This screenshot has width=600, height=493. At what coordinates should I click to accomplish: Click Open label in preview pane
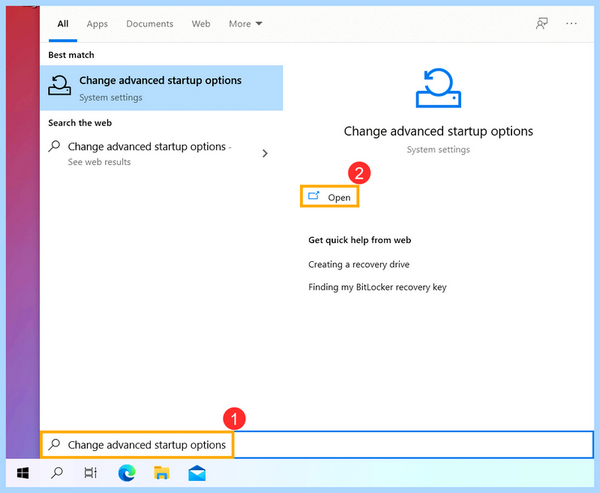click(x=339, y=198)
